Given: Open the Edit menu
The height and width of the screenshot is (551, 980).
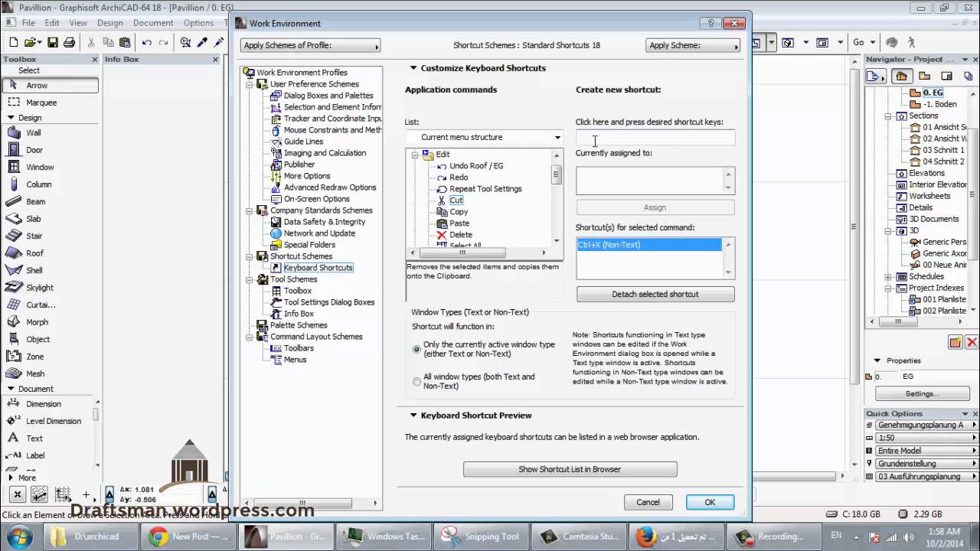Looking at the screenshot, I should pos(52,23).
